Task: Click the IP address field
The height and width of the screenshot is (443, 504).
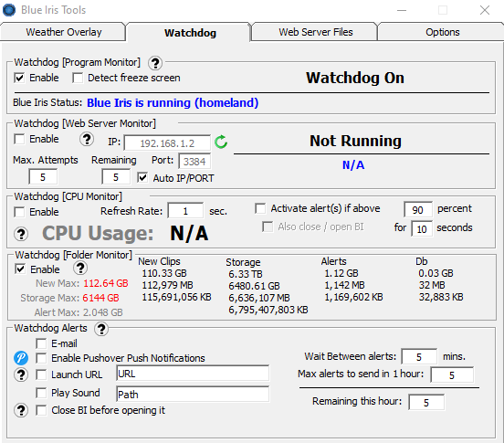Action: pyautogui.click(x=167, y=143)
